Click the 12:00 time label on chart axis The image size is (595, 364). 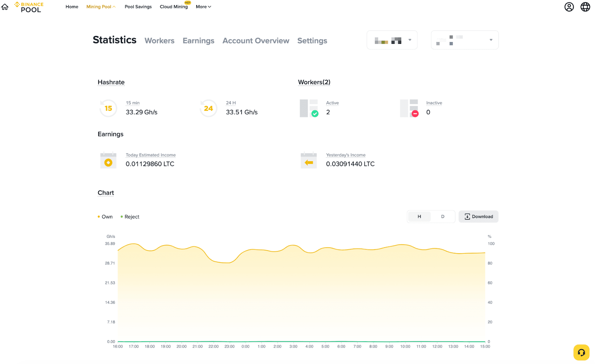[x=437, y=347]
